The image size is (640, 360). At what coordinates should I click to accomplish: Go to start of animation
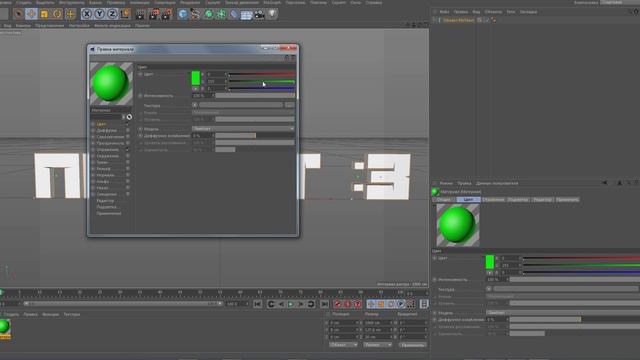(258, 304)
